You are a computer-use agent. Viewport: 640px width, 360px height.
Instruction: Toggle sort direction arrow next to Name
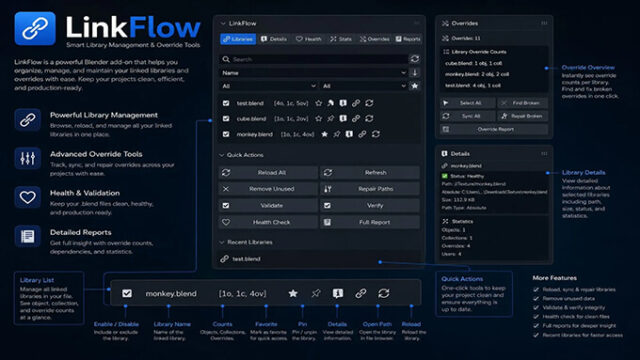(415, 73)
